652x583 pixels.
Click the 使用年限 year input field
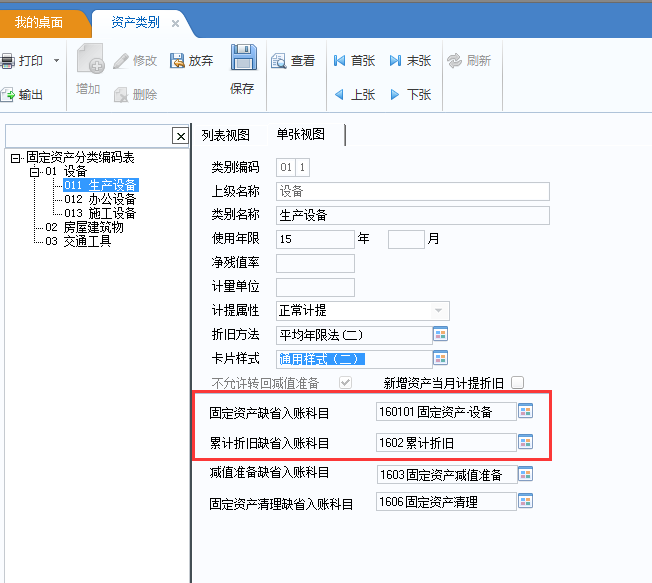click(x=315, y=240)
